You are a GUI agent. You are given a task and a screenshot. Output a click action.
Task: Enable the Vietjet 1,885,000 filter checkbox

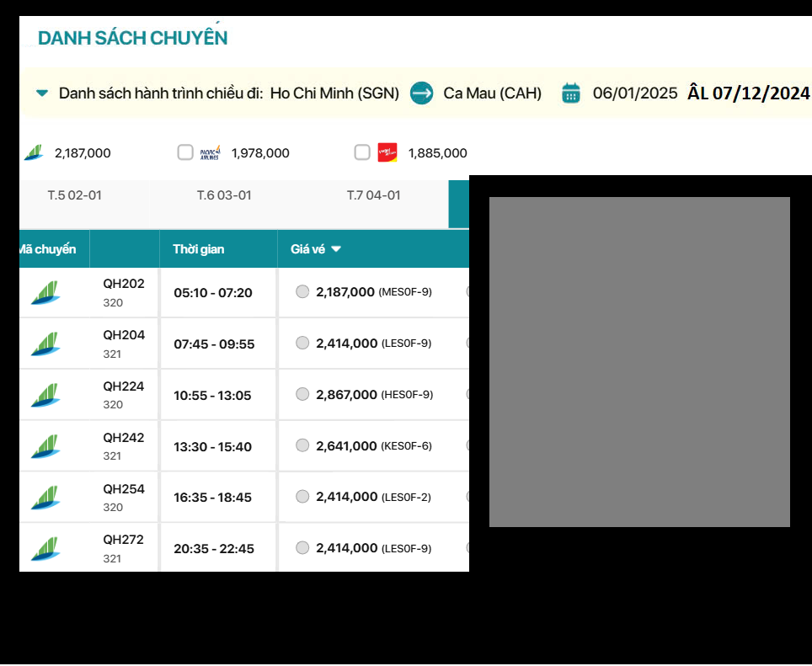pos(362,152)
